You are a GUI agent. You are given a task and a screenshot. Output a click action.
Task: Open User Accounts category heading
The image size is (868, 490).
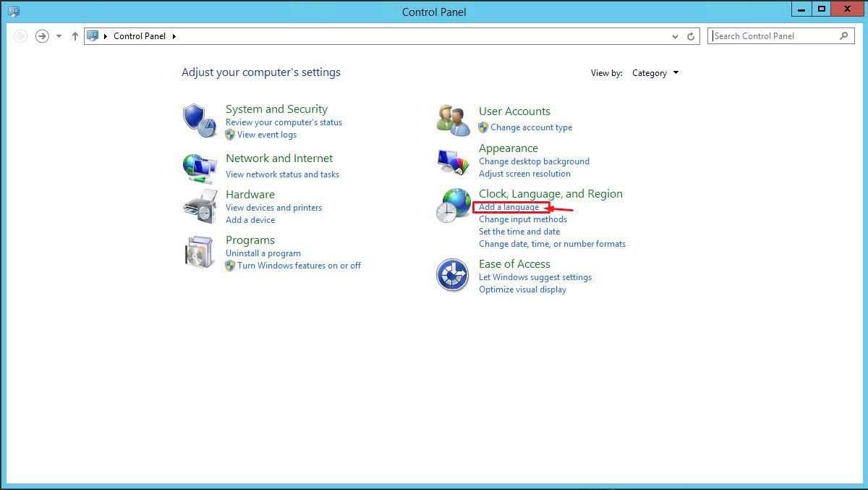pos(514,111)
